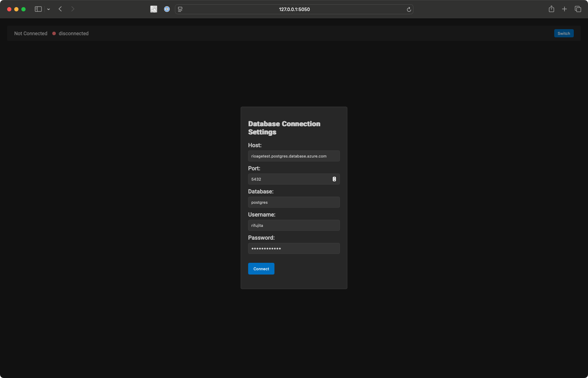
Task: Open the page reader menu icon in address bar
Action: click(180, 9)
